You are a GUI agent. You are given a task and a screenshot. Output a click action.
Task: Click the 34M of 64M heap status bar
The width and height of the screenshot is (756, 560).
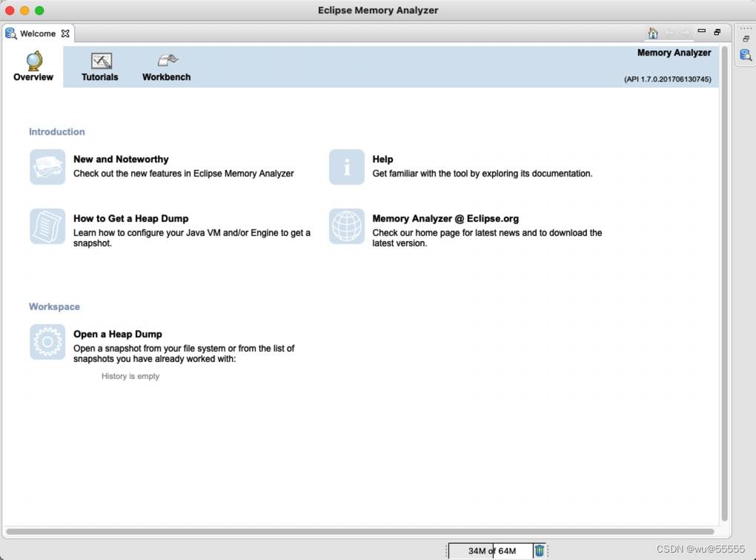click(x=491, y=550)
